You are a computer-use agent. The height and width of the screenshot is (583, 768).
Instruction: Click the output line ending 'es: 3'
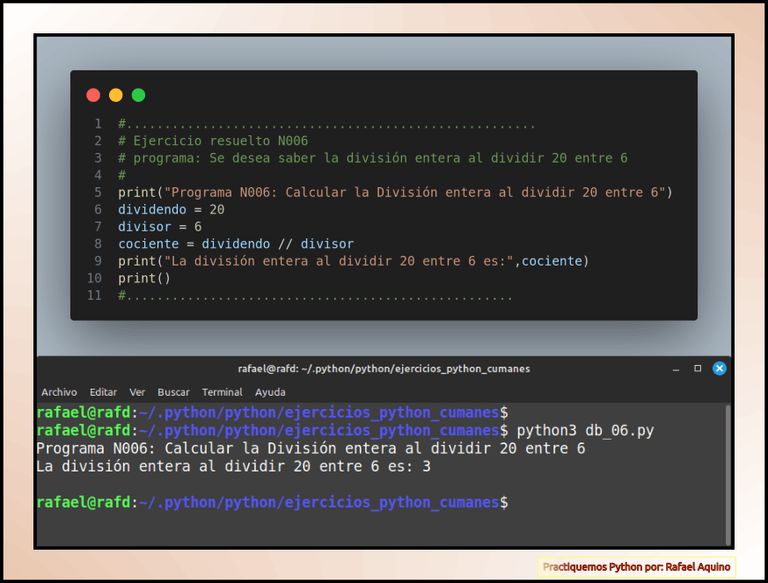pyautogui.click(x=234, y=466)
